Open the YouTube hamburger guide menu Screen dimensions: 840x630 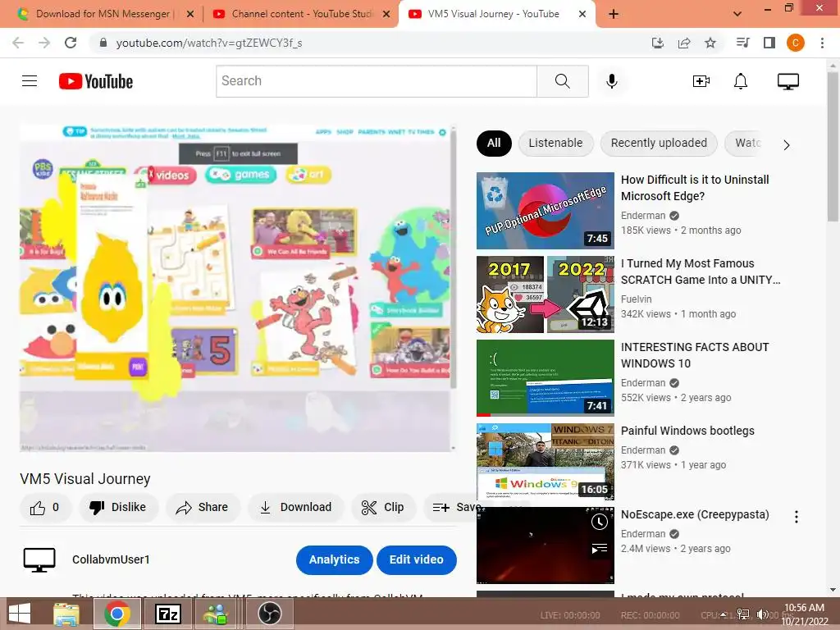(30, 81)
